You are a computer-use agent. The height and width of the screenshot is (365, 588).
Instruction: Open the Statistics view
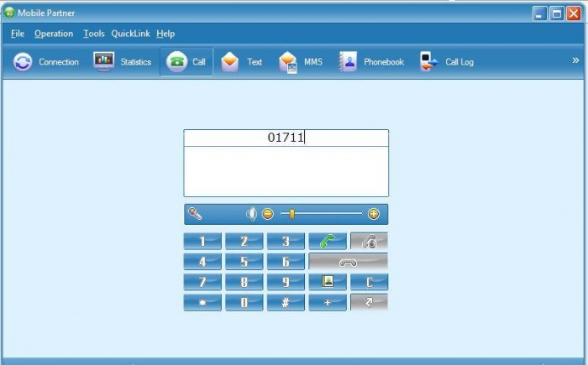[123, 62]
